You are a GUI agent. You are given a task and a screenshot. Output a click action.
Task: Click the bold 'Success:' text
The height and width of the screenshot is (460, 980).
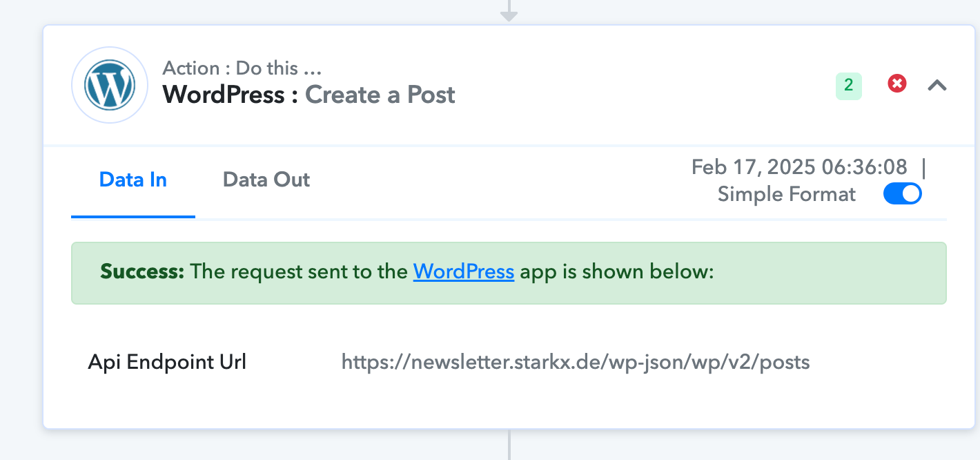click(142, 271)
